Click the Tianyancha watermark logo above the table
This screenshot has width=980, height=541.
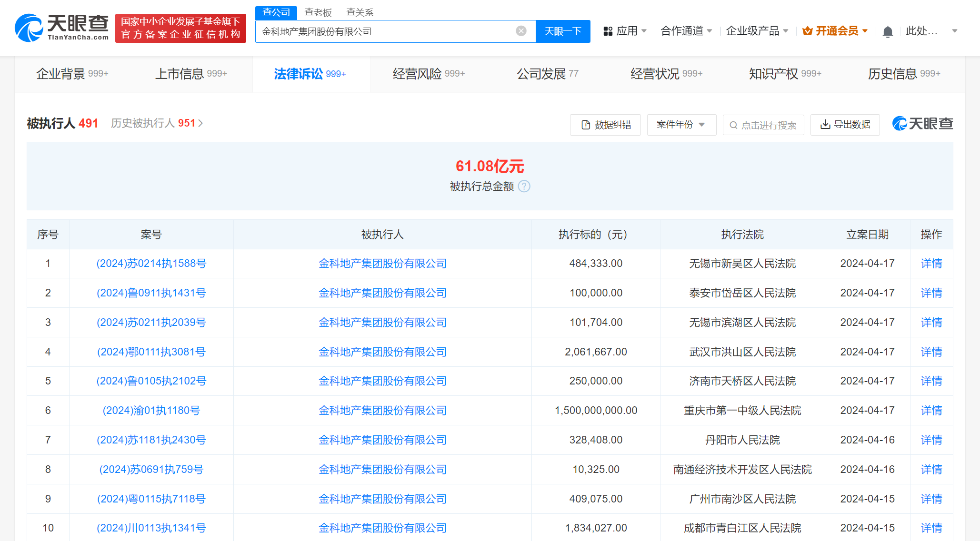tap(922, 123)
